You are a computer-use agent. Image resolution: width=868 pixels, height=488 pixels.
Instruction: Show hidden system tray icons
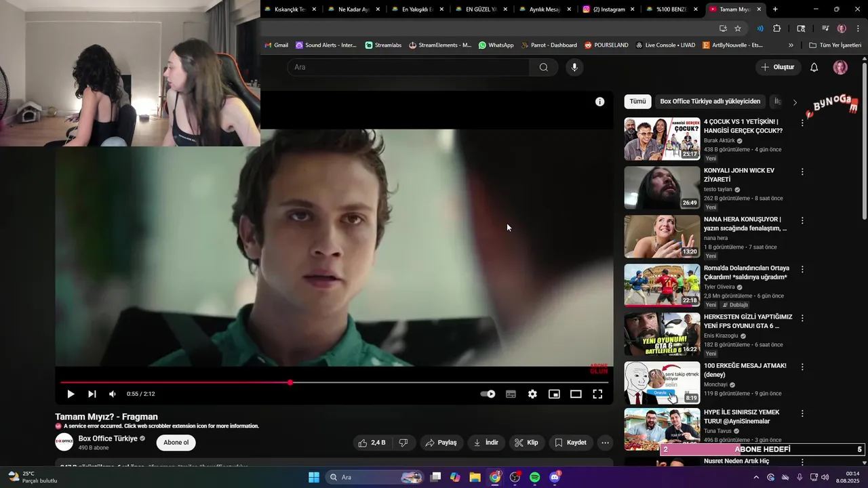[756, 477]
